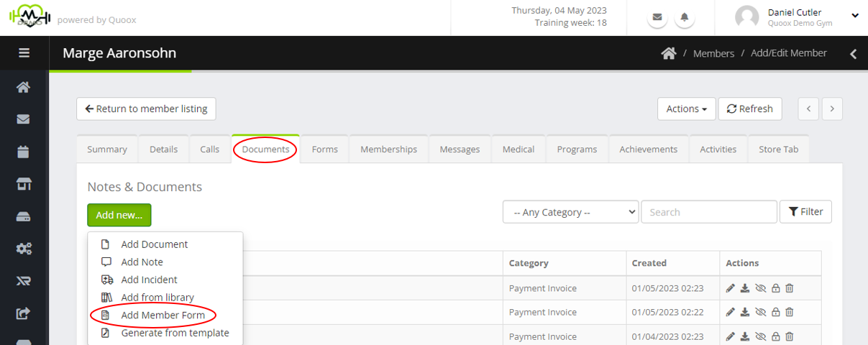Click the user avatar picture
Viewport: 868px width, 345px height.
click(747, 17)
